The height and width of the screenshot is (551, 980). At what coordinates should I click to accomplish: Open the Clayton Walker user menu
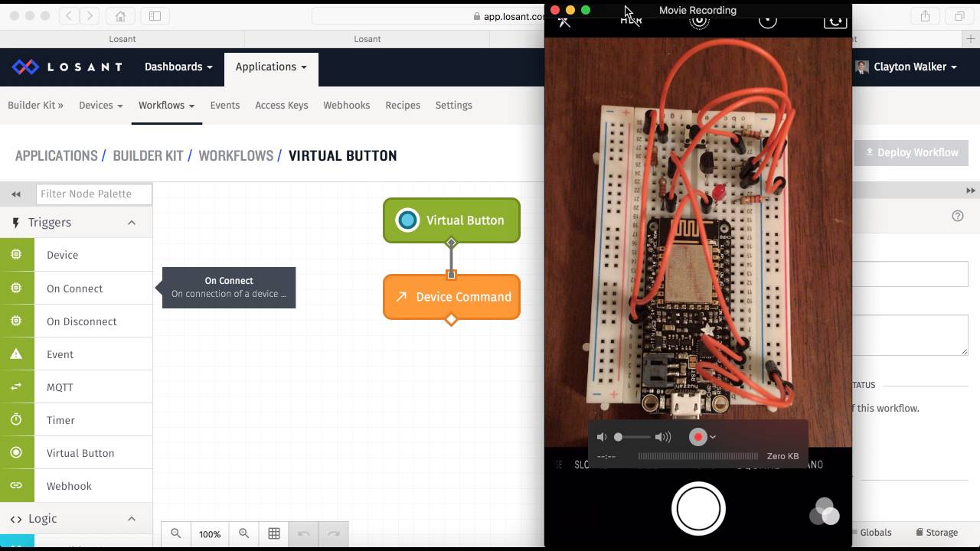coord(906,67)
